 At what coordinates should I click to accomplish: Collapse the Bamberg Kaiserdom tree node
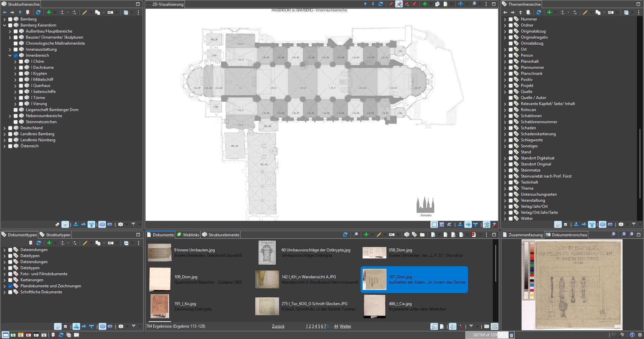tap(5, 25)
